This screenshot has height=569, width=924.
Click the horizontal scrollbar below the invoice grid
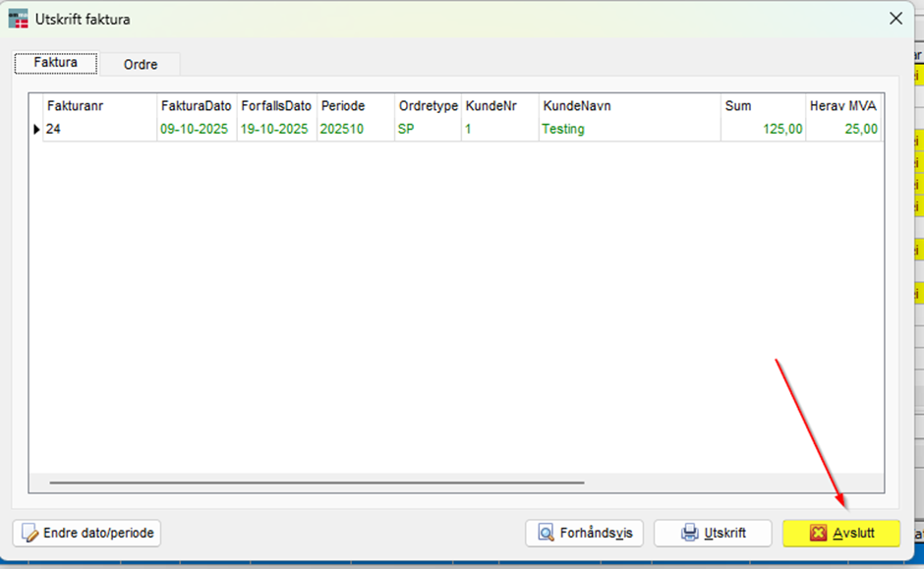317,483
